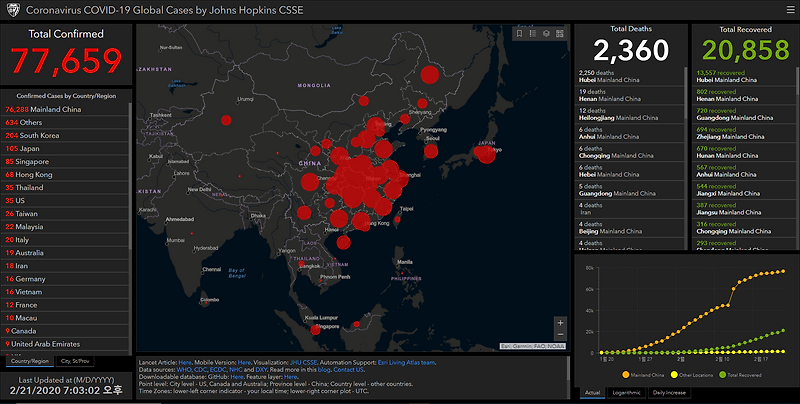The height and width of the screenshot is (404, 800).
Task: Select the 85 Singapore row
Action: 67,161
